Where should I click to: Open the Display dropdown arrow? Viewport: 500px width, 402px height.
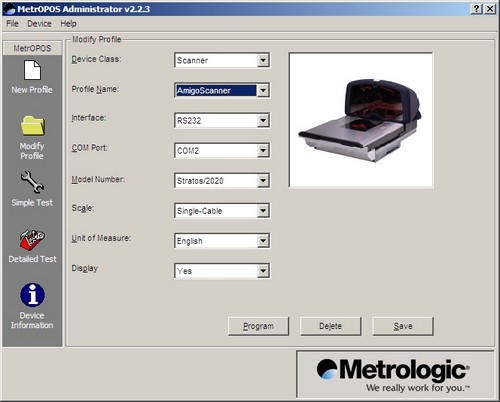[x=263, y=271]
